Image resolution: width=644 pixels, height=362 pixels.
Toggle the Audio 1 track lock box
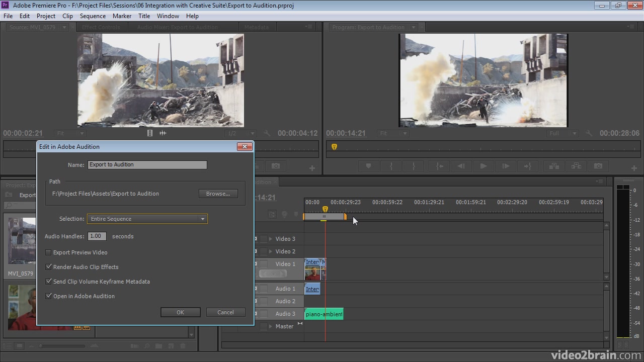point(263,289)
